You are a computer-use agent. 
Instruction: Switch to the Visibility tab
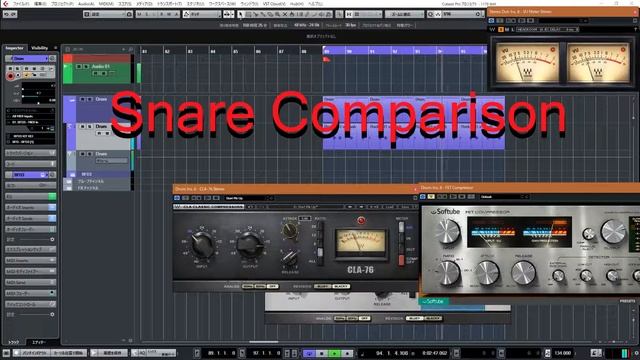(x=40, y=48)
